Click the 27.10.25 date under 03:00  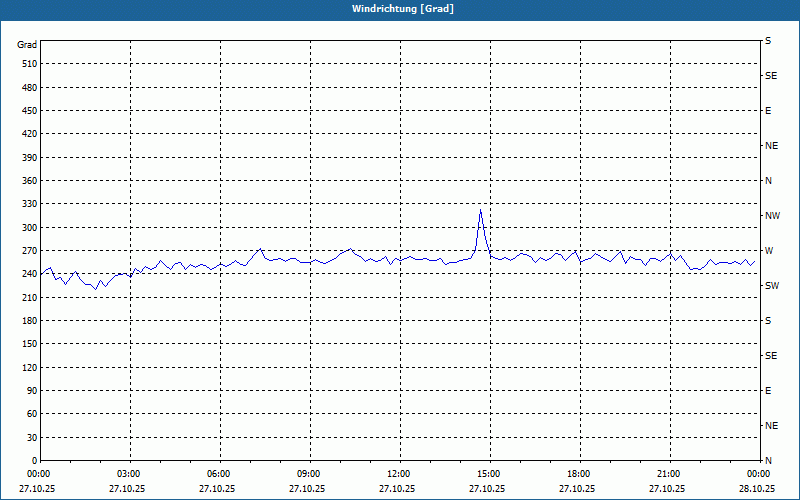pos(127,489)
